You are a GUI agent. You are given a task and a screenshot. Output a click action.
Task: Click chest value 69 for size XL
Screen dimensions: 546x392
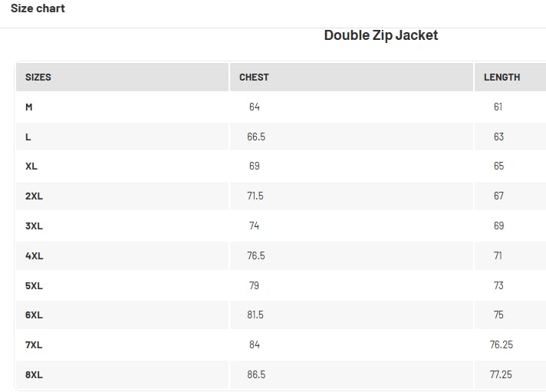[x=254, y=166]
